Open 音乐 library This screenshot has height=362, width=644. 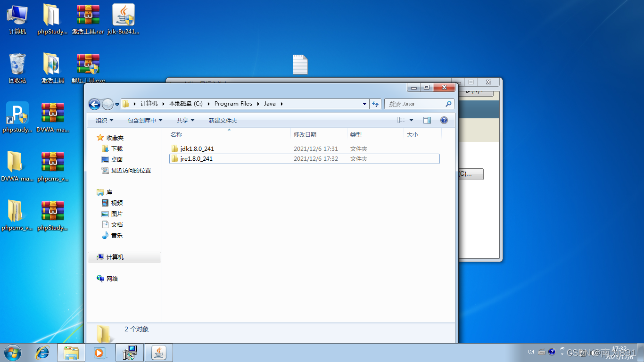(x=112, y=235)
